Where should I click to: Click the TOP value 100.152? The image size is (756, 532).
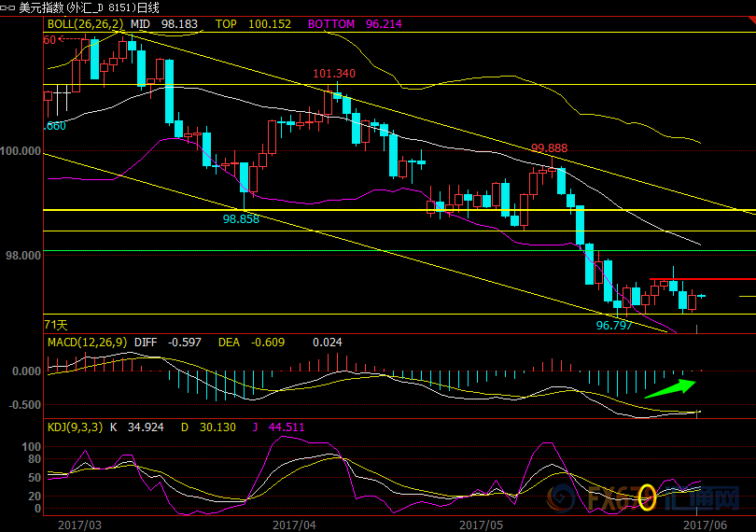click(x=270, y=24)
